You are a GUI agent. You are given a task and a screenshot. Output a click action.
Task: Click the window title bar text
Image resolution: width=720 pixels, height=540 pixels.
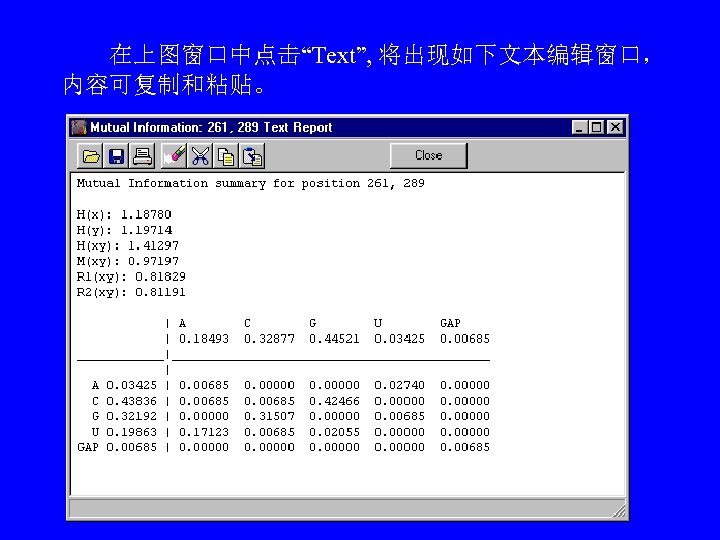(211, 127)
